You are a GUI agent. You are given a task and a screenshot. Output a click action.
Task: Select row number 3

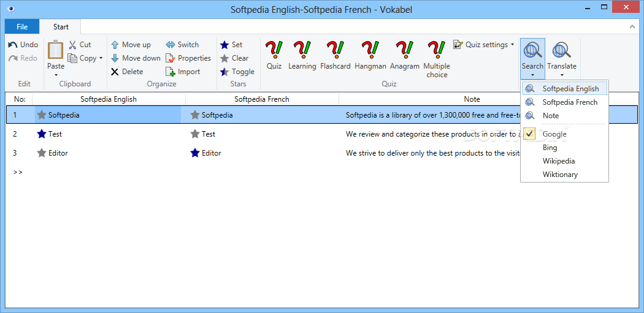pyautogui.click(x=15, y=153)
